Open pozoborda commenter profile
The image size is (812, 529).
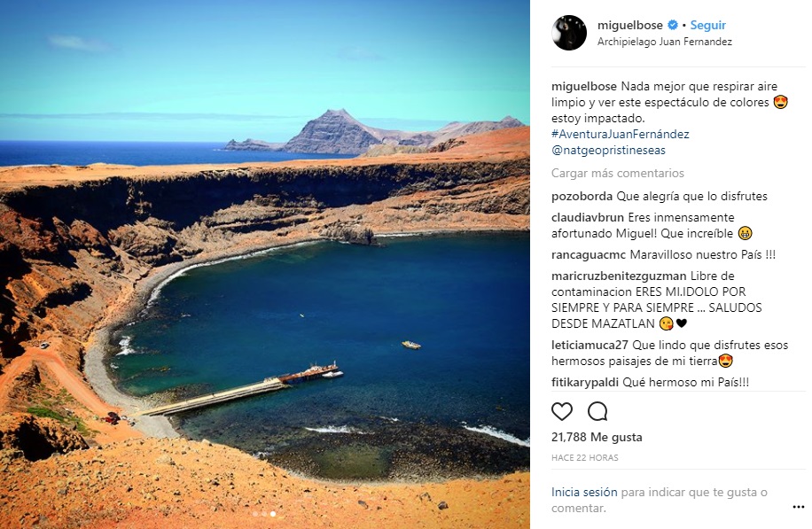pyautogui.click(x=582, y=196)
